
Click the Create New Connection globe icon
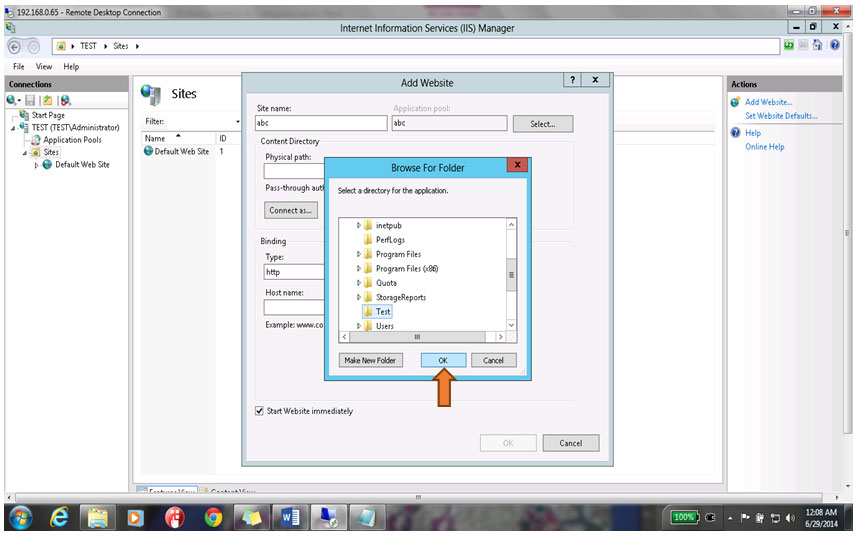(x=12, y=100)
